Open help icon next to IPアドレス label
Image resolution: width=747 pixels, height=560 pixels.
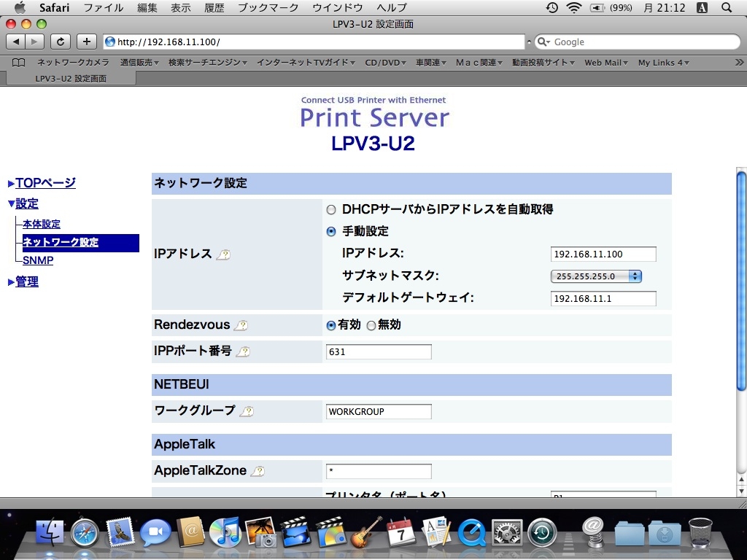pyautogui.click(x=223, y=254)
